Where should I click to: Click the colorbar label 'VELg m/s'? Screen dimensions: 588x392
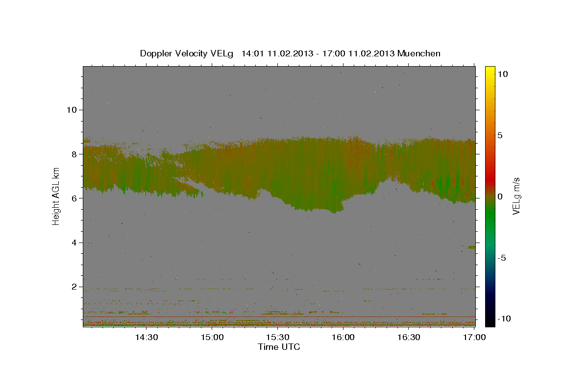pos(516,196)
